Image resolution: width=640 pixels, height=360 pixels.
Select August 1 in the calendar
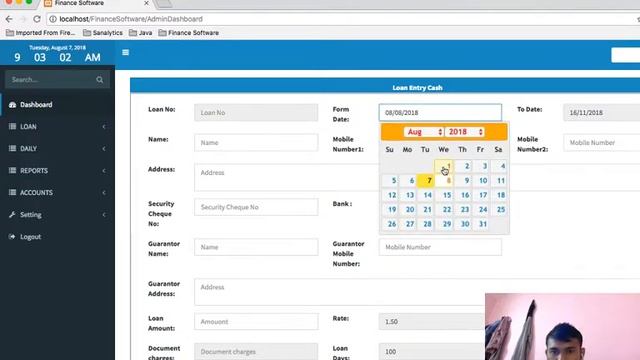click(x=443, y=166)
